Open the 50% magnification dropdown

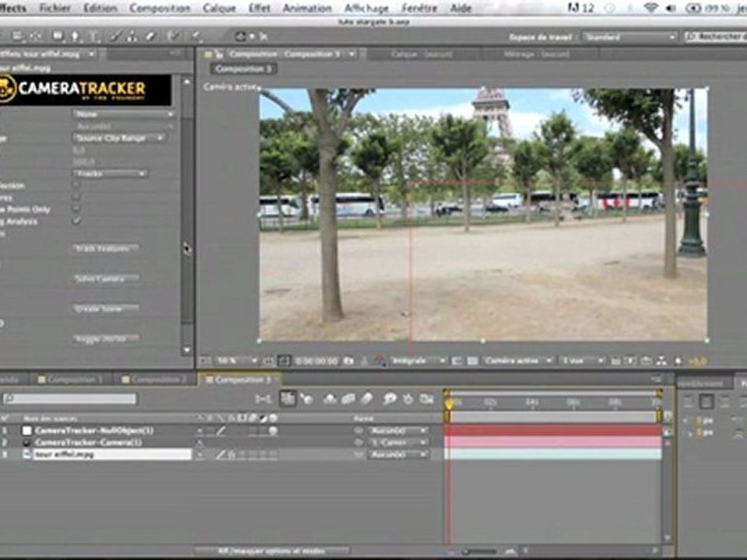tap(237, 361)
